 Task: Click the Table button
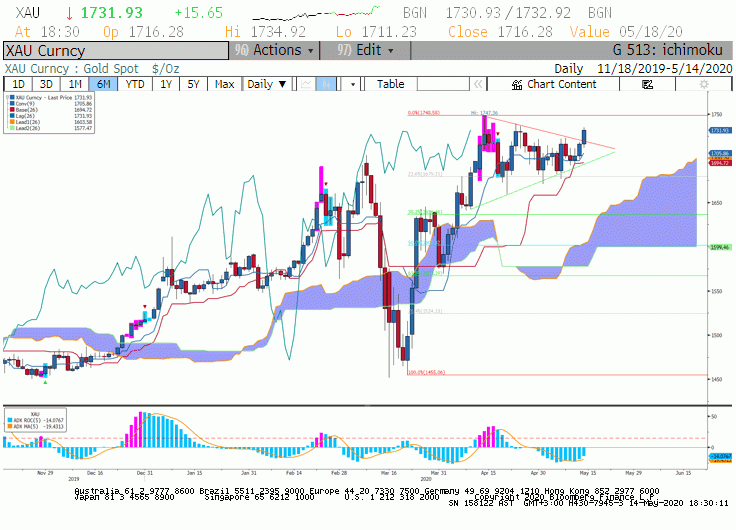(391, 84)
